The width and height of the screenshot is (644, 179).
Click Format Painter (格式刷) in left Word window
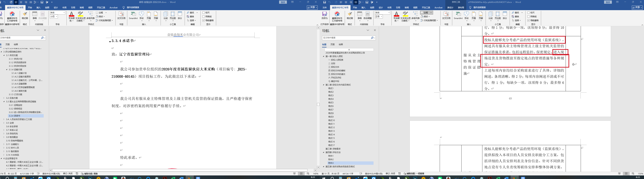pos(25,16)
